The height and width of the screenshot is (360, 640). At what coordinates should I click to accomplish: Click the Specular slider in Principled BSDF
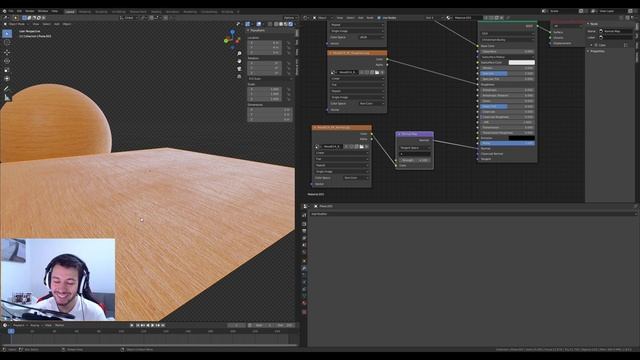click(507, 73)
